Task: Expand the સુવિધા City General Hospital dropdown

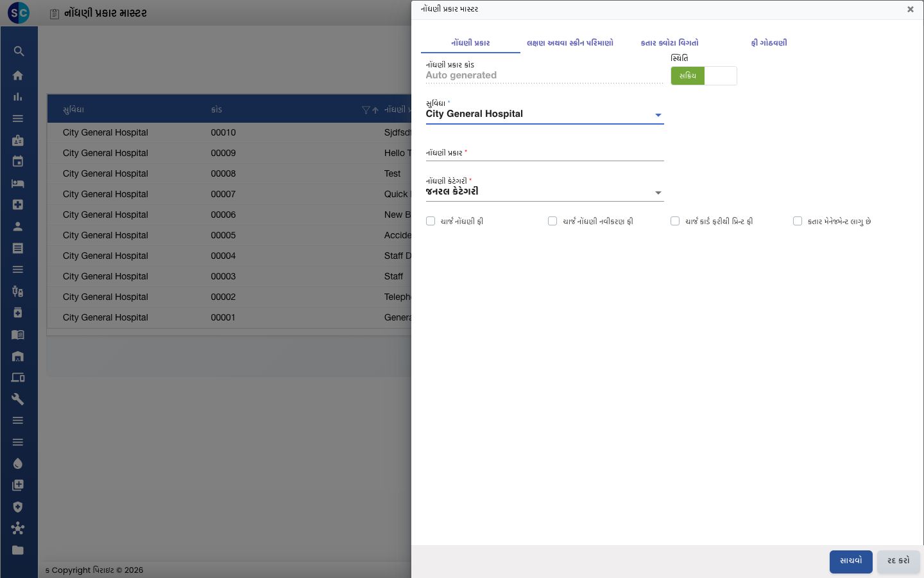Action: (545, 114)
